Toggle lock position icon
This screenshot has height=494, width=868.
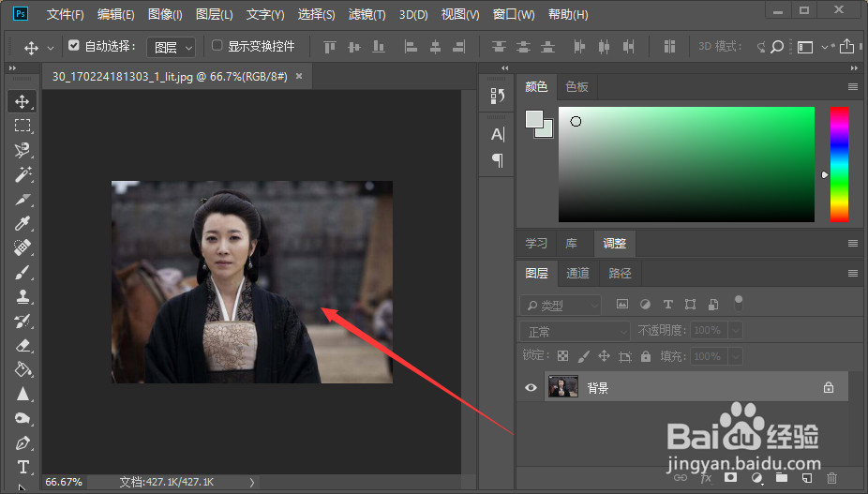(x=604, y=356)
